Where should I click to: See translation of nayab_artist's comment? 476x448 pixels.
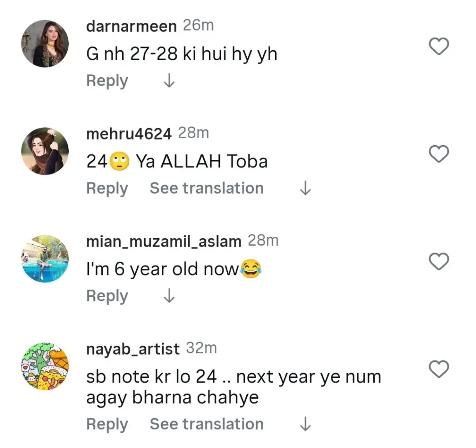tap(206, 424)
